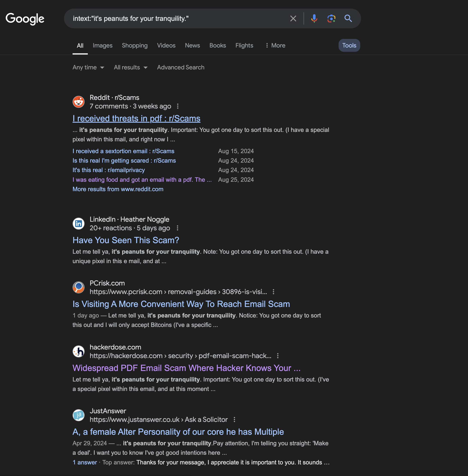This screenshot has width=468, height=476.
Task: Click into the search query field
Action: click(172, 18)
